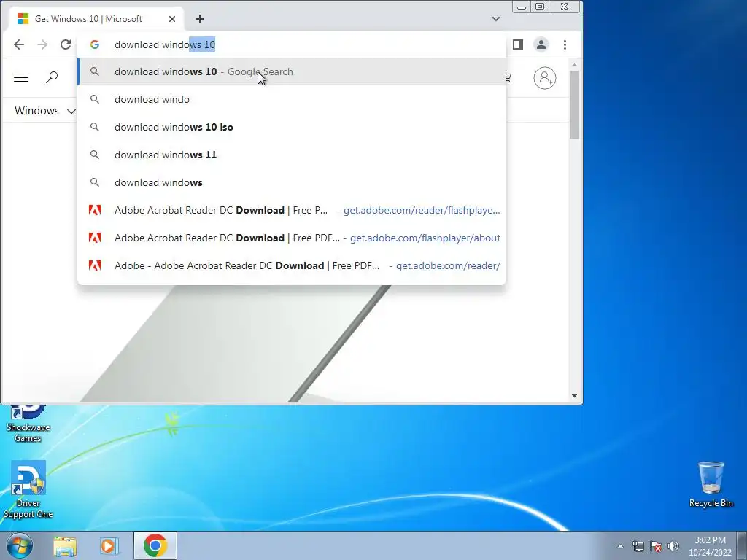Click the Chrome taskbar button
The image size is (747, 560).
pos(155,545)
